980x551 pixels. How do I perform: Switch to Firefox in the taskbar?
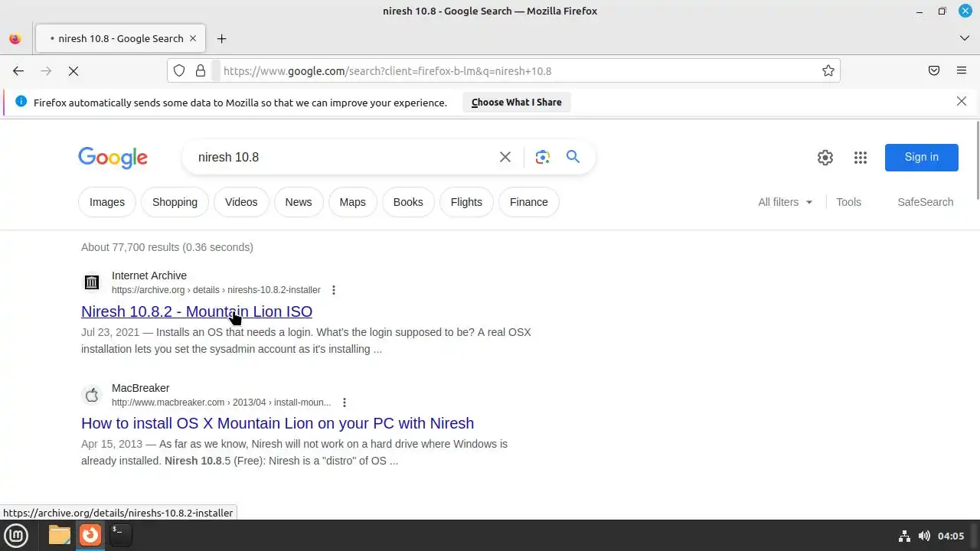[90, 535]
